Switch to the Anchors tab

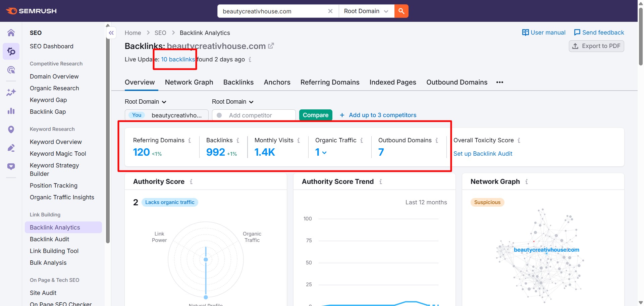point(277,82)
